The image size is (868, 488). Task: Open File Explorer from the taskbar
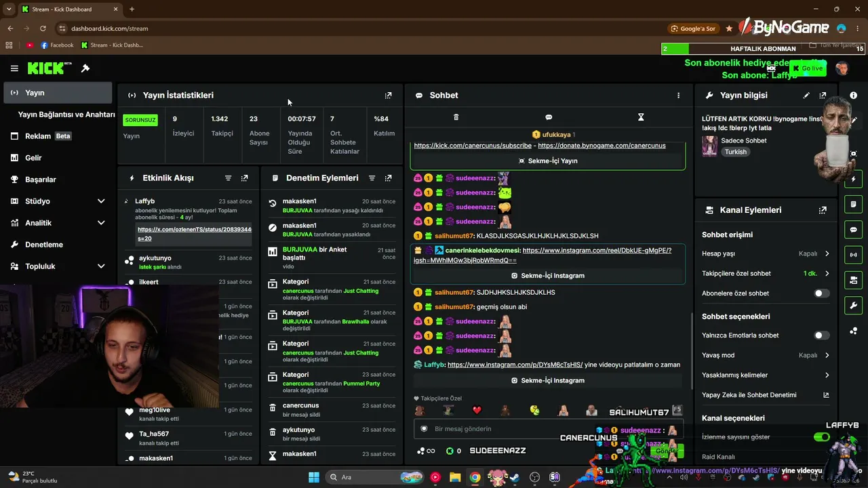455,477
